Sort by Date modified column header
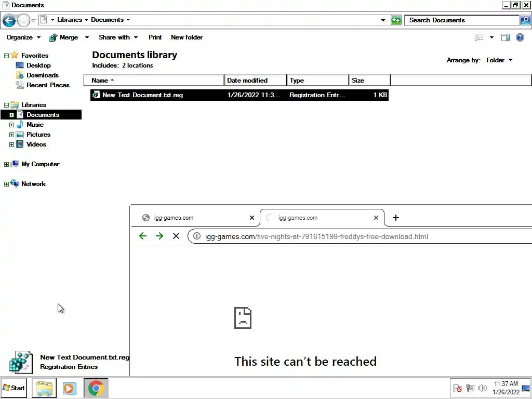Viewport: 532px width, 399px height. 255,81
